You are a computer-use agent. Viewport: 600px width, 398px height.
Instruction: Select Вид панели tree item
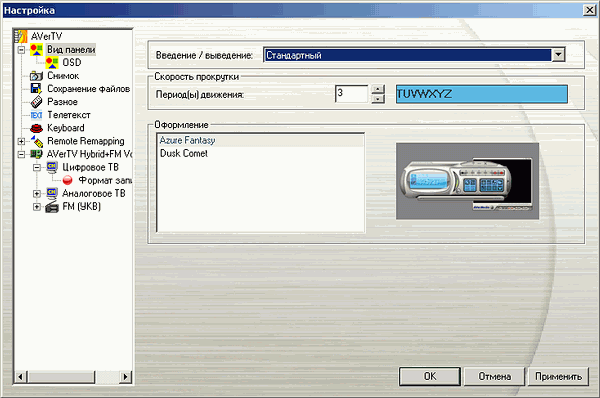coord(71,49)
